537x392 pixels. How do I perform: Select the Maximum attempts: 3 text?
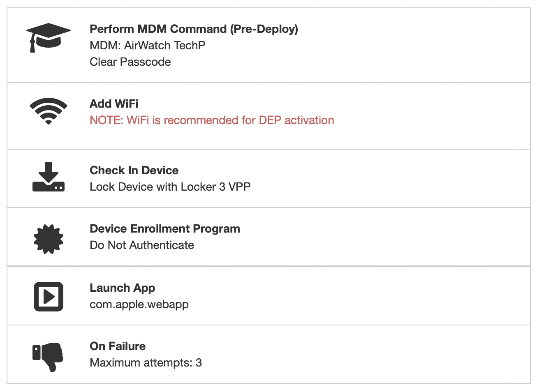(146, 363)
